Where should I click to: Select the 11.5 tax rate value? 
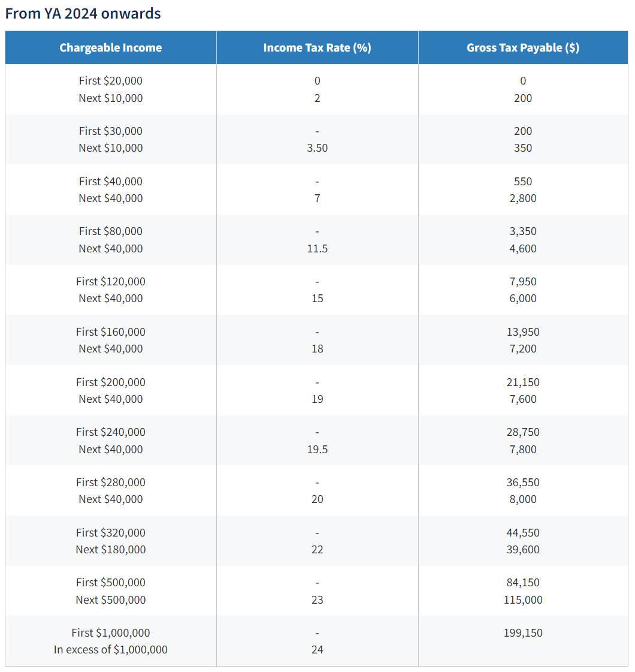coord(317,249)
